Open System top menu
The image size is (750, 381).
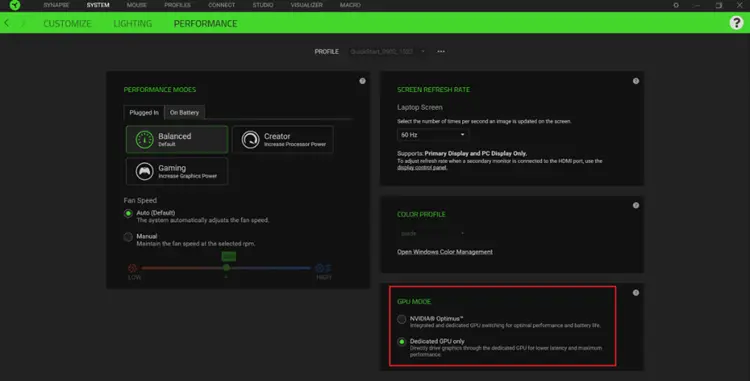98,5
